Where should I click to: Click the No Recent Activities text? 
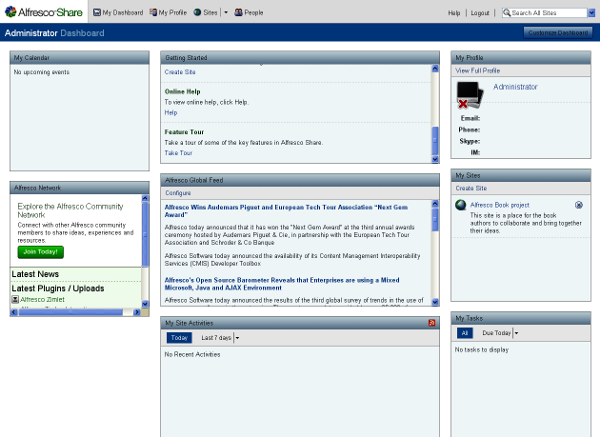point(192,354)
